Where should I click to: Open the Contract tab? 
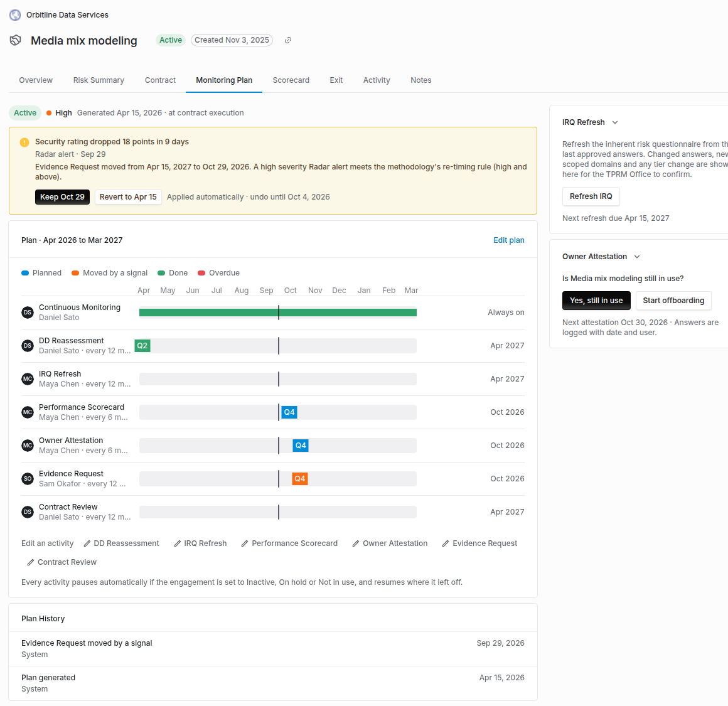click(x=160, y=80)
